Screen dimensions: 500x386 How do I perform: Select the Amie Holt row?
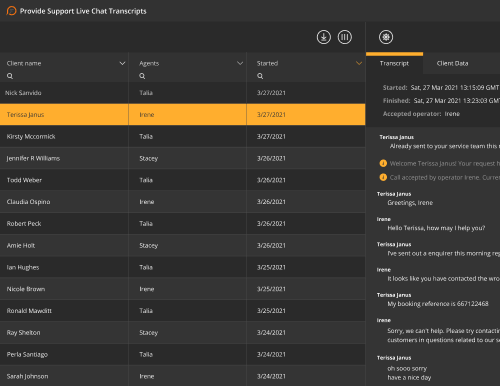click(183, 245)
